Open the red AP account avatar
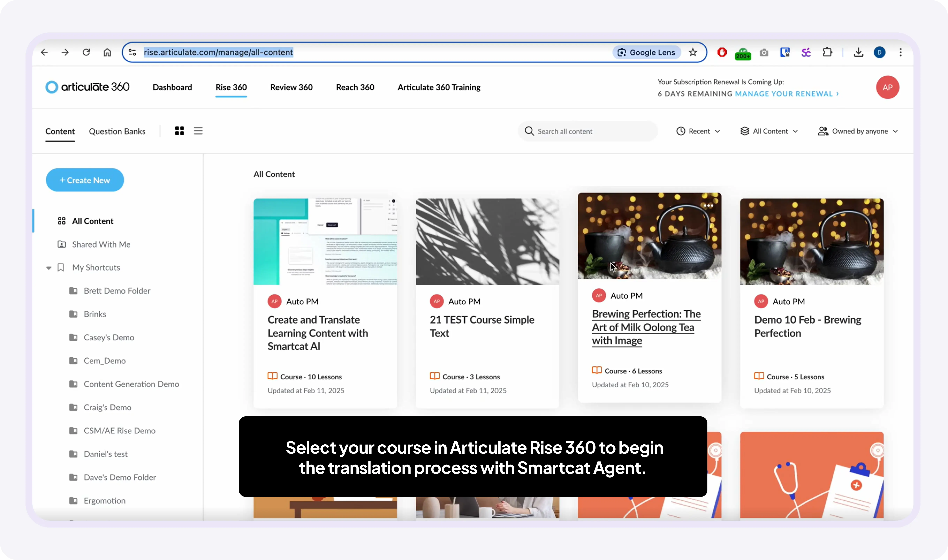 pos(887,87)
